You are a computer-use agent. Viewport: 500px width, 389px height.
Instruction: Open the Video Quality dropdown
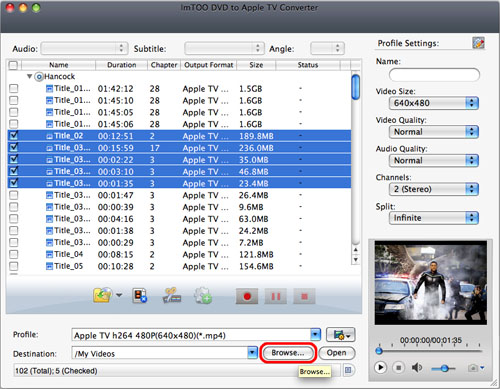tap(434, 132)
